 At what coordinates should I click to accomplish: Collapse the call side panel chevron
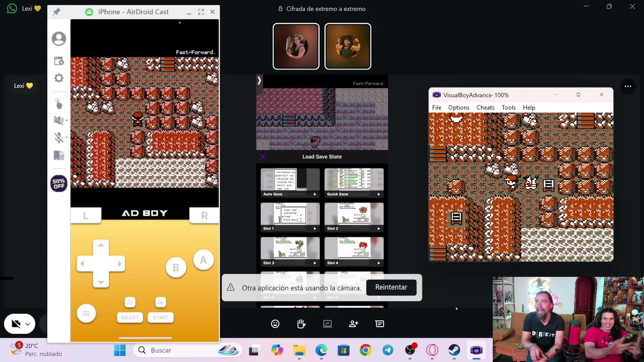pos(259,80)
